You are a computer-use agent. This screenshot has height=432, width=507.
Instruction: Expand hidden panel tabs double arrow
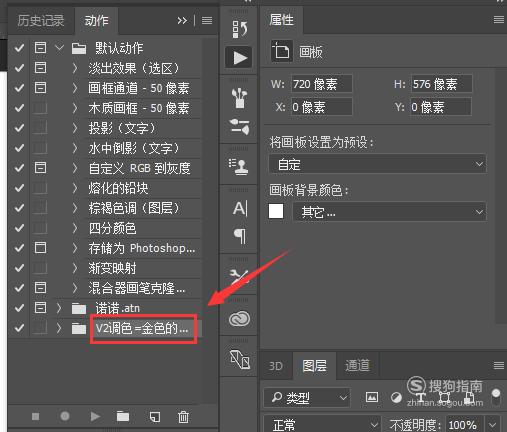(182, 21)
